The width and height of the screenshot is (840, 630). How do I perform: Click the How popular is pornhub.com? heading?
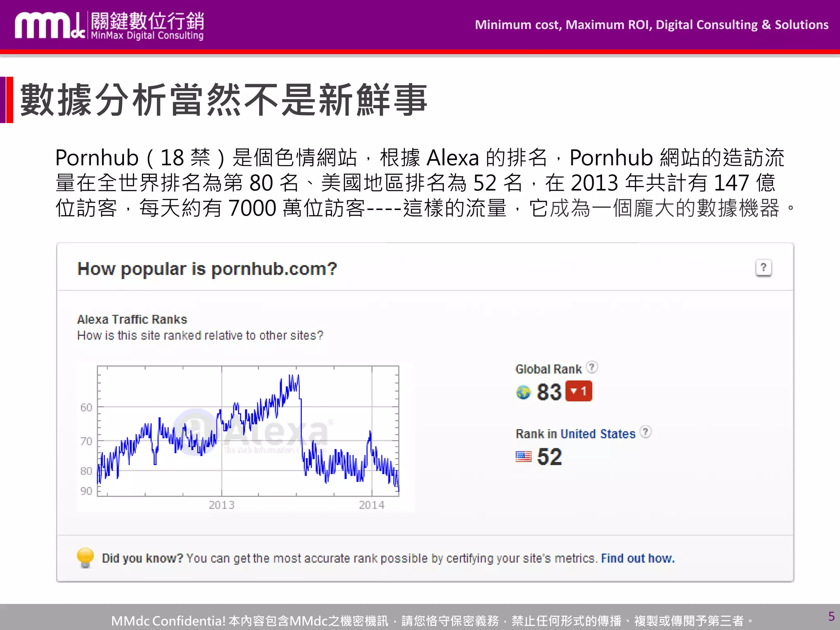207,269
